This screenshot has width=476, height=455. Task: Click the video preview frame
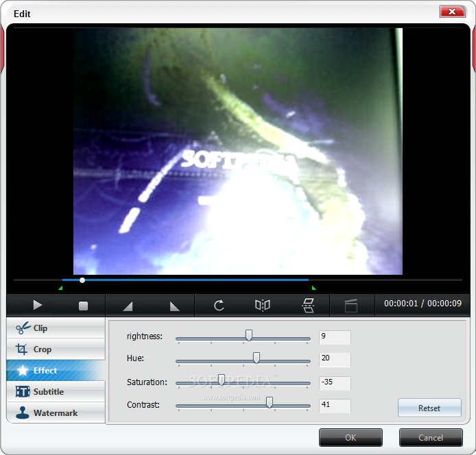238,151
